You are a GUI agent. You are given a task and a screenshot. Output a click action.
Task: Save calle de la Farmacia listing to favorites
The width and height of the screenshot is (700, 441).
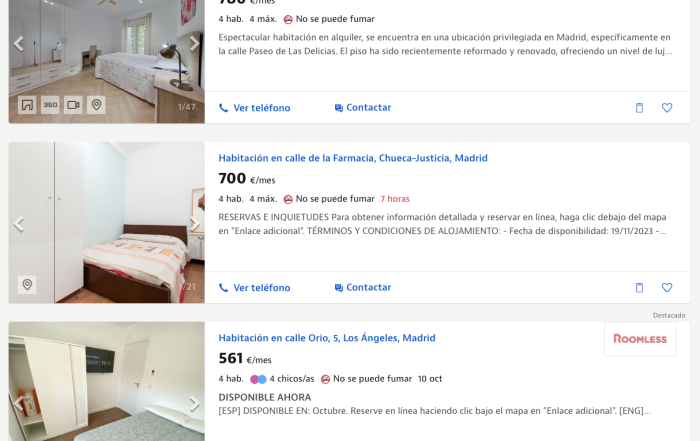click(x=667, y=287)
